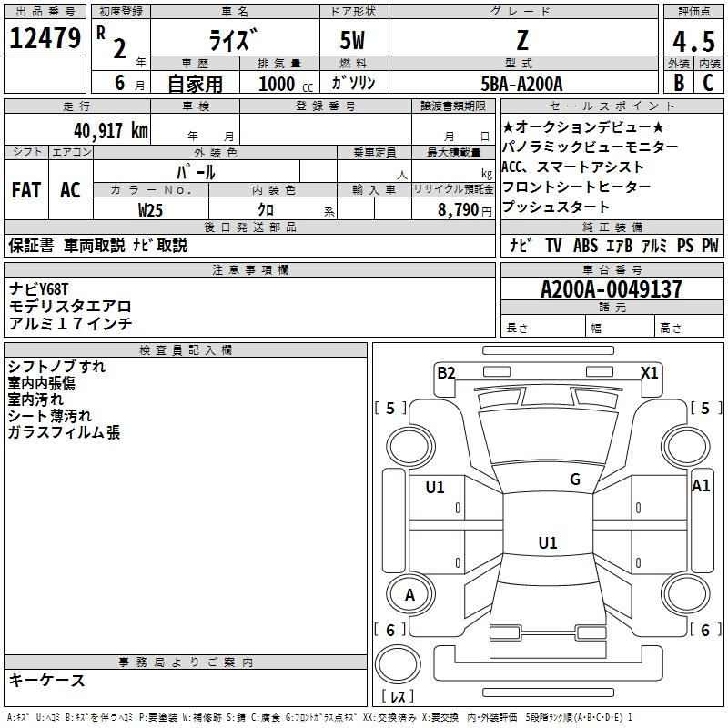Click the spare tire circle above レス

coord(398,663)
